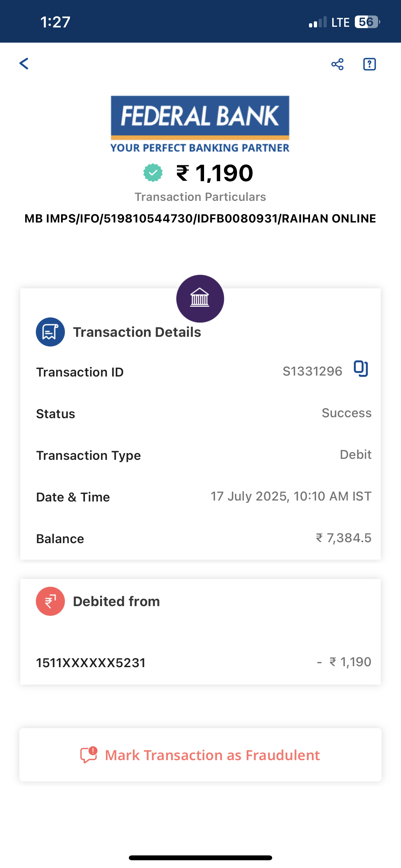Tap the fraud alert chat icon
Screen dimensions: 401x868
pos(88,755)
